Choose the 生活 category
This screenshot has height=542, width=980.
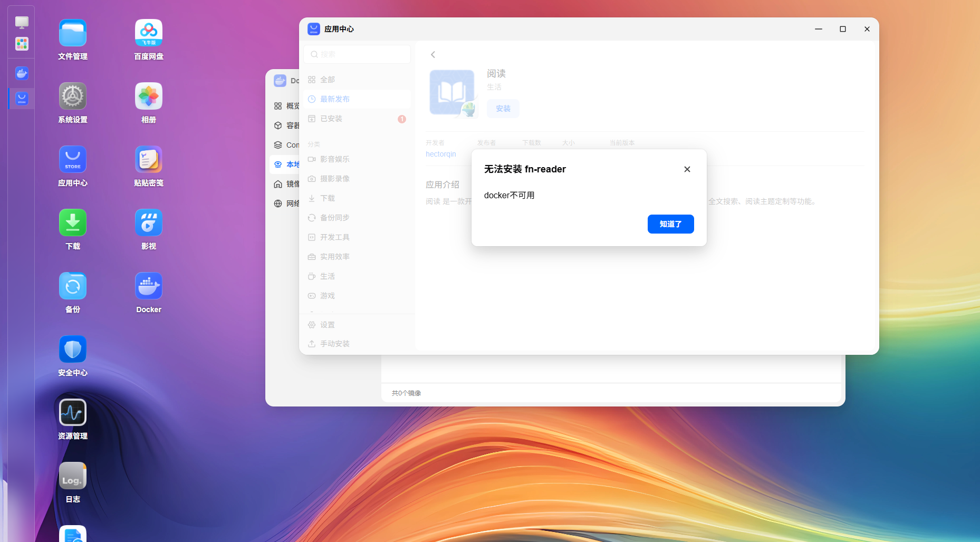click(x=357, y=276)
